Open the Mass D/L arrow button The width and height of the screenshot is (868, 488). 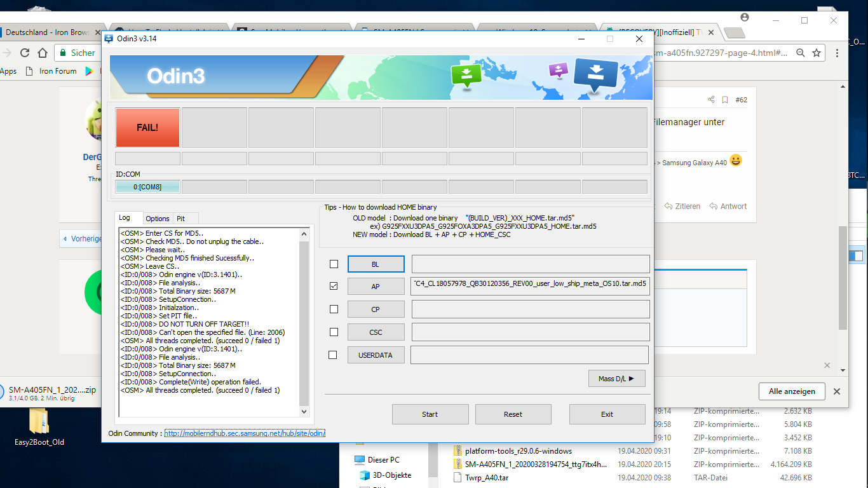616,379
